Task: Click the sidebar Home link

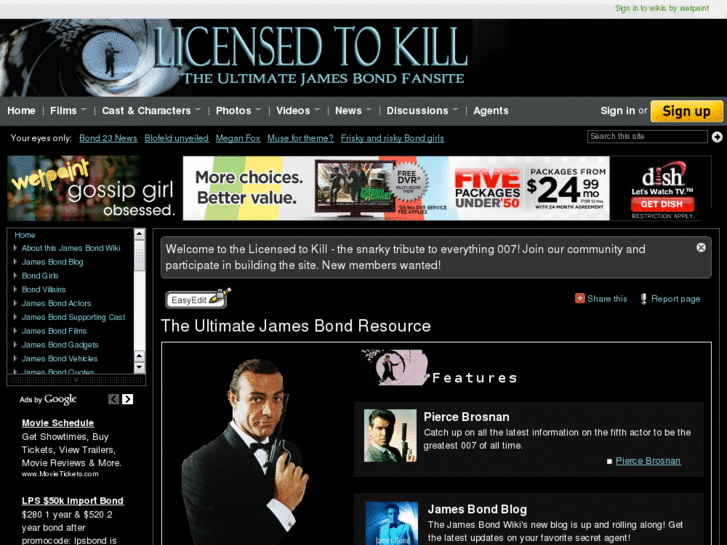Action: [x=25, y=235]
